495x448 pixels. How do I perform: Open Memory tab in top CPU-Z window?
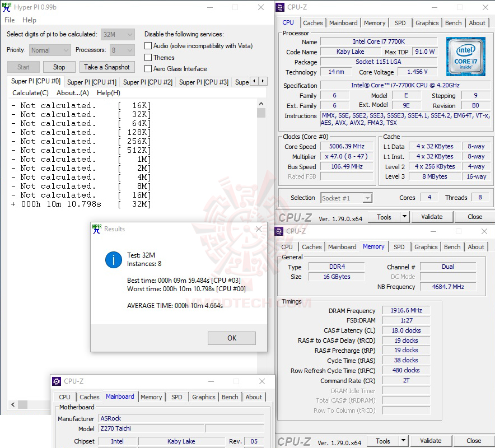point(375,23)
